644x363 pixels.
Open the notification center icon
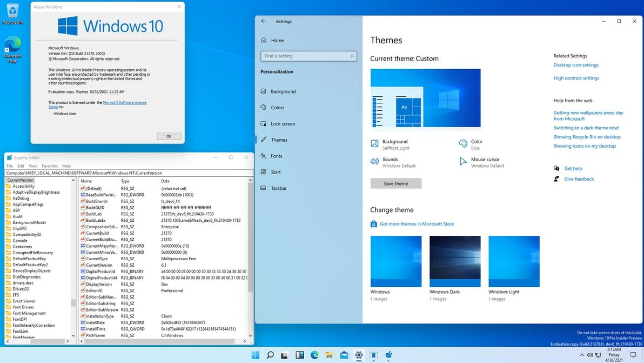(x=633, y=355)
